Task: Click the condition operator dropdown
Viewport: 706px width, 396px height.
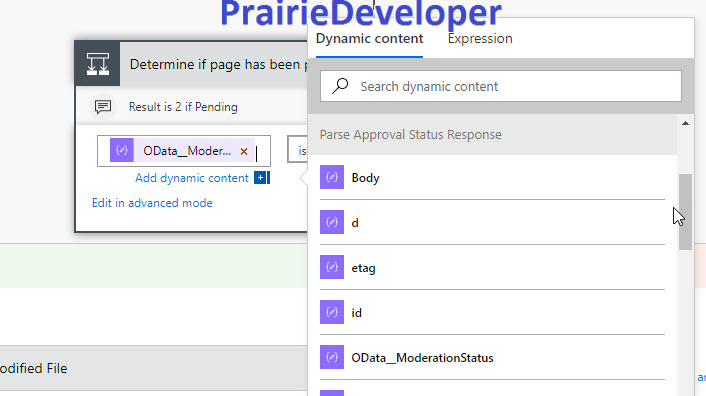Action: (x=298, y=150)
